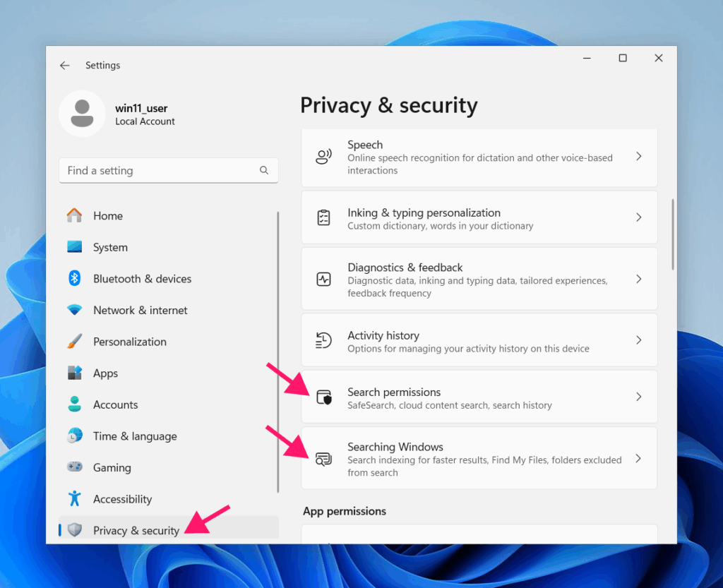Click the Inking & typing clipboard icon
The width and height of the screenshot is (723, 588).
[323, 217]
